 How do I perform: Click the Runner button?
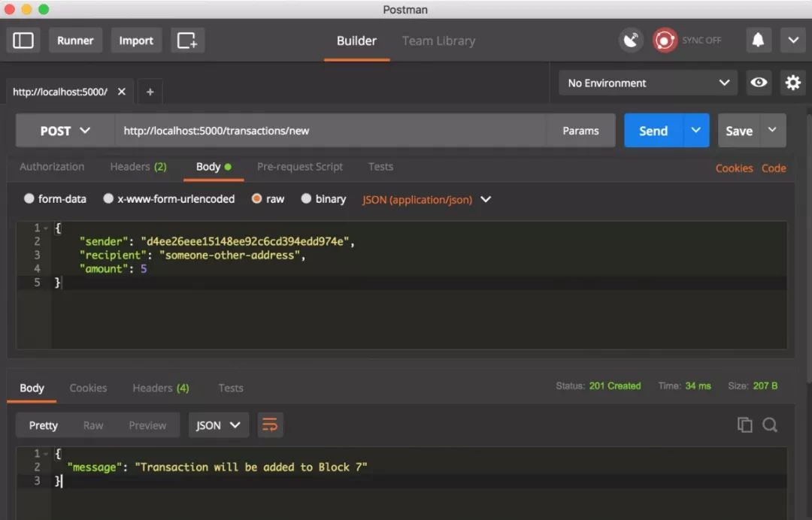tap(76, 41)
